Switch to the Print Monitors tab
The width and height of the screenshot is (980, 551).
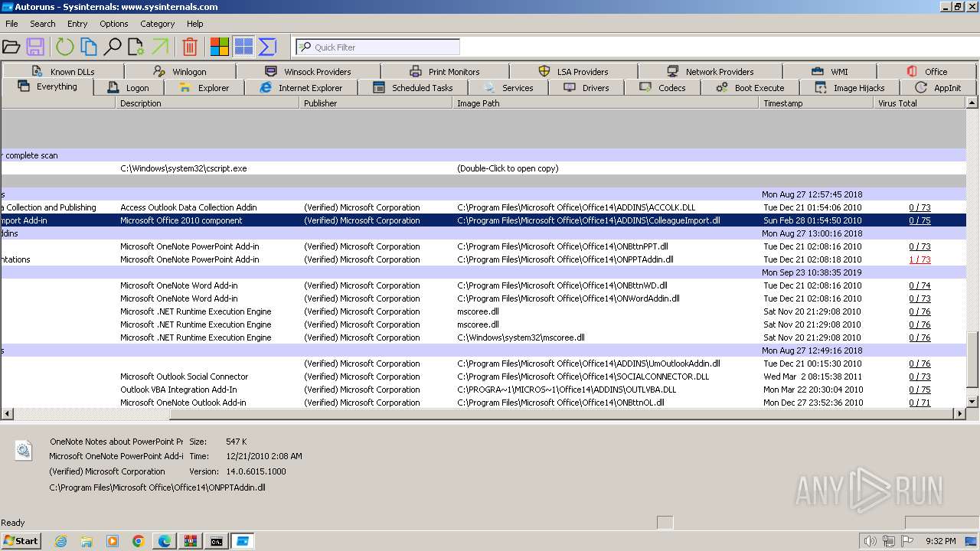pyautogui.click(x=445, y=71)
